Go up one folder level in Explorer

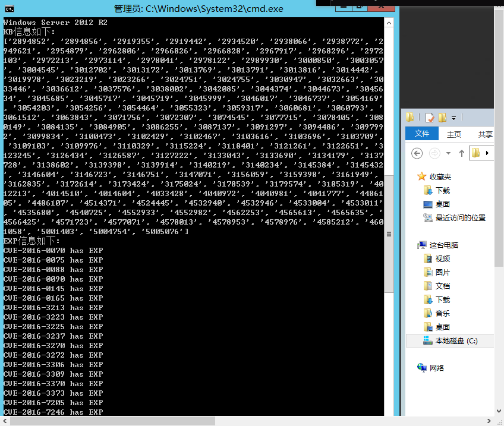(x=462, y=153)
